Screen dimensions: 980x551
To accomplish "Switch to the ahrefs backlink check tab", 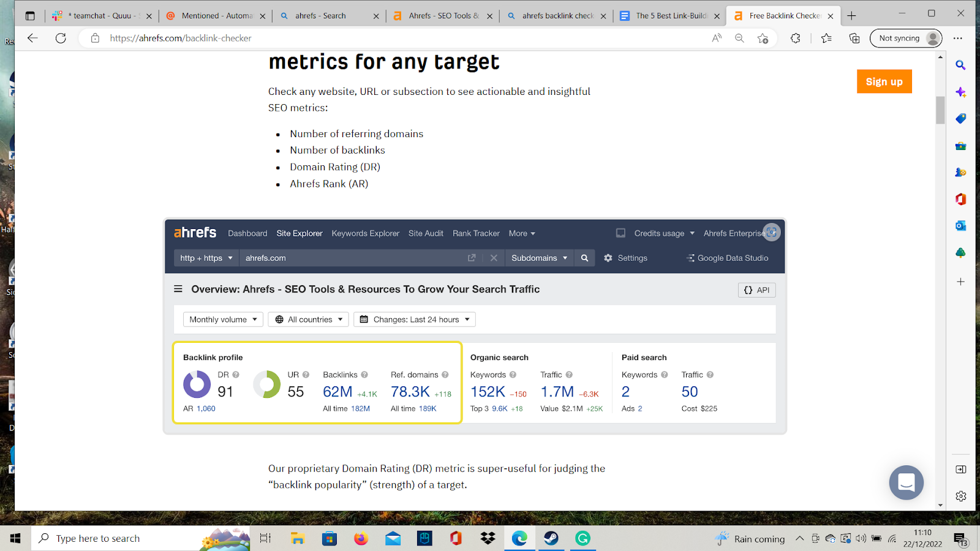I will (556, 16).
